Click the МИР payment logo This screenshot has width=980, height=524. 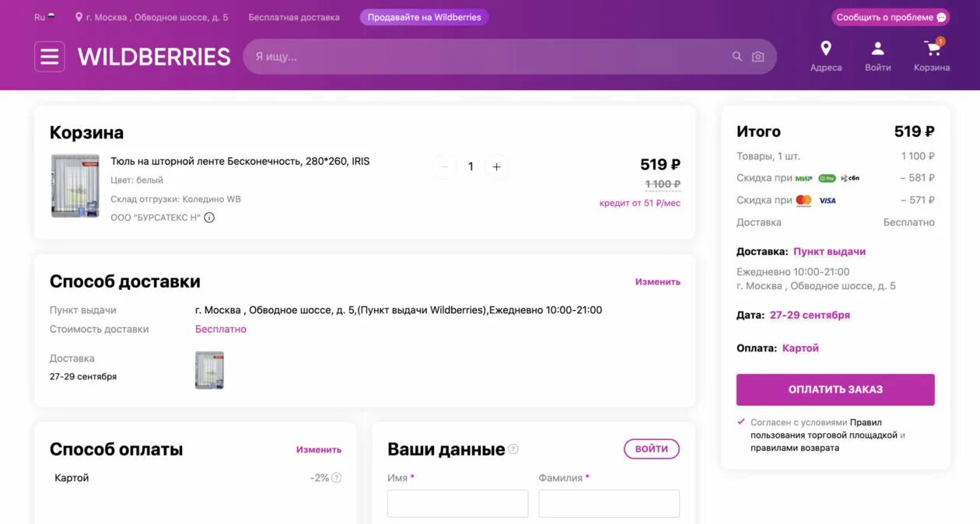(804, 178)
